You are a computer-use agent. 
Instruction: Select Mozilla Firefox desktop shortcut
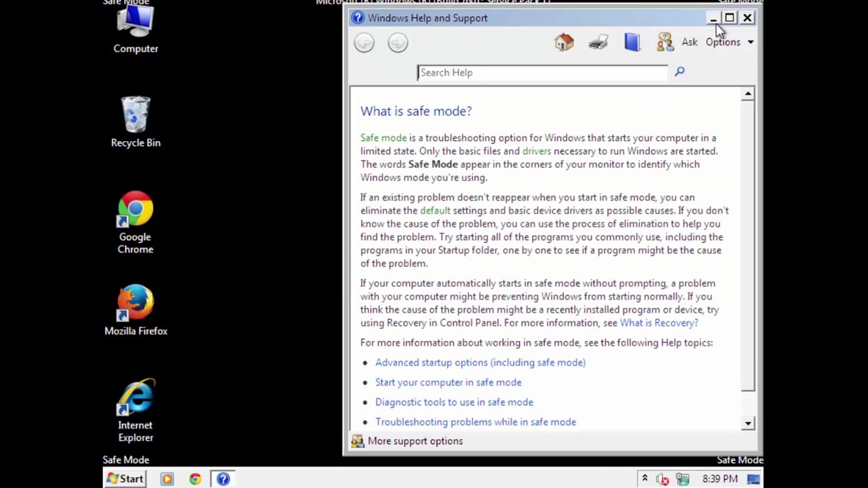coord(136,311)
